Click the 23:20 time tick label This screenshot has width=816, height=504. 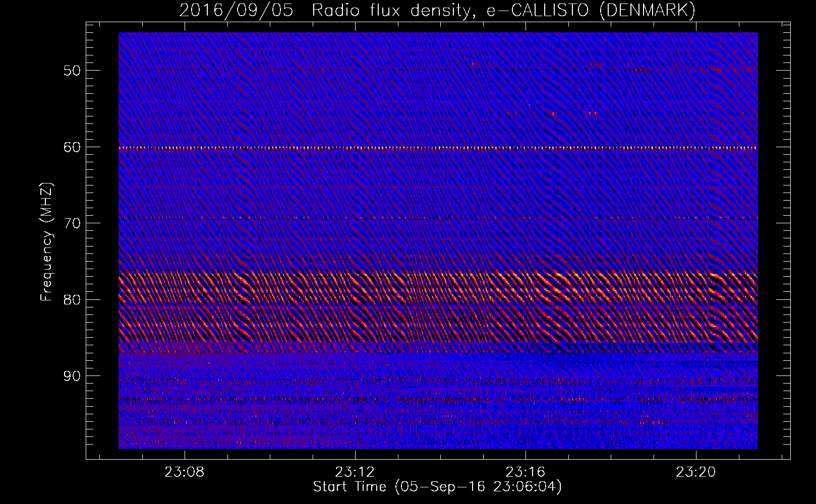tap(696, 472)
